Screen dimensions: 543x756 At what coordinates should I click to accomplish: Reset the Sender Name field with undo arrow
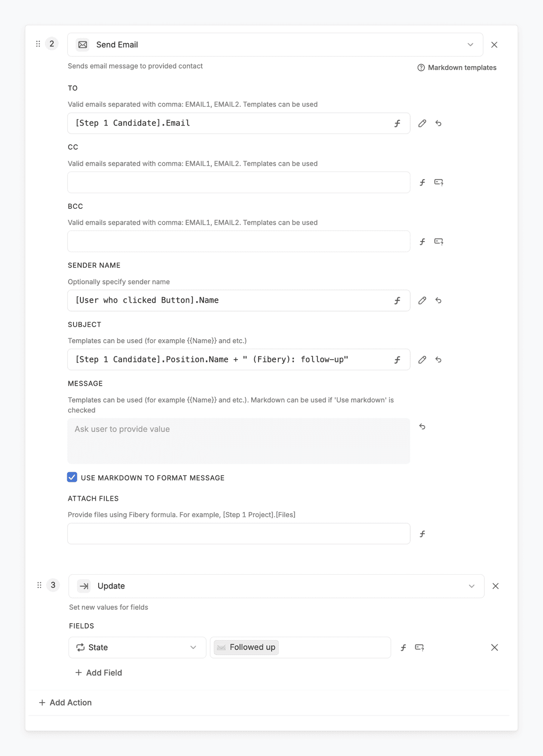pyautogui.click(x=438, y=300)
